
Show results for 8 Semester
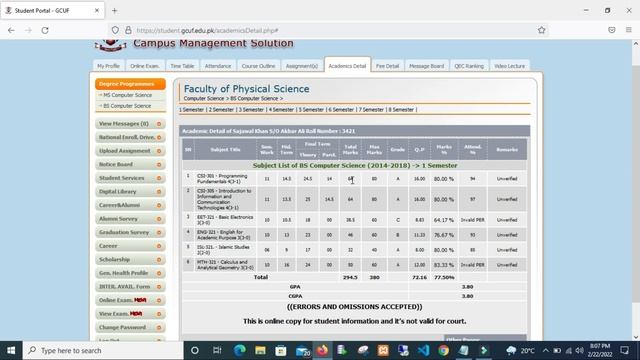pos(401,110)
